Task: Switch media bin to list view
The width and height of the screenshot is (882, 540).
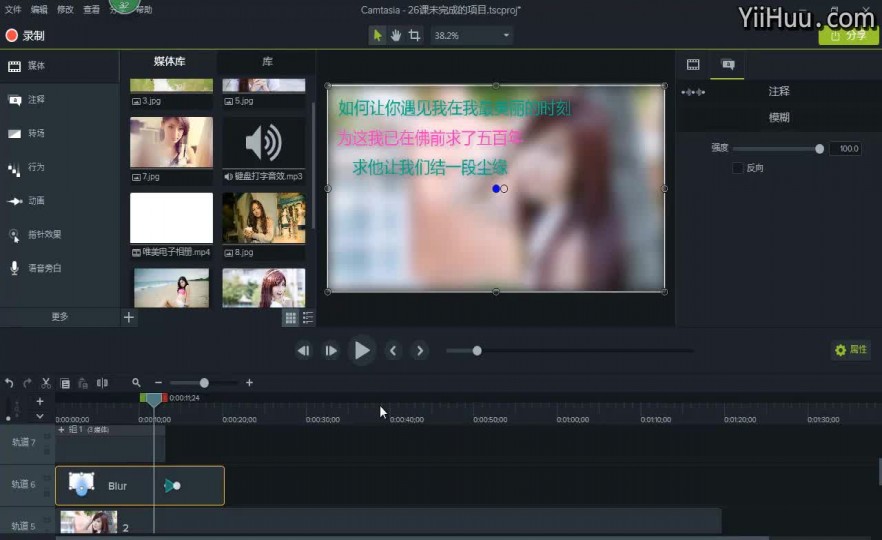Action: click(x=308, y=318)
